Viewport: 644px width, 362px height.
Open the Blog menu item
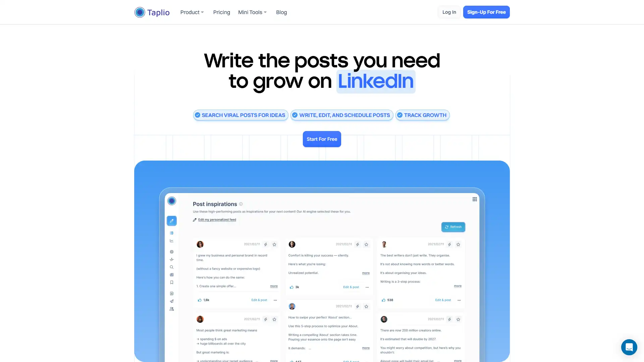[281, 12]
